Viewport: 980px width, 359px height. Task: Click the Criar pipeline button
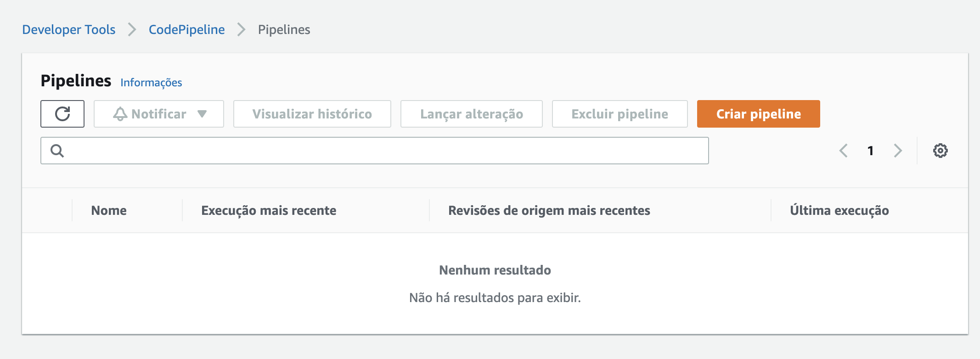pos(758,114)
